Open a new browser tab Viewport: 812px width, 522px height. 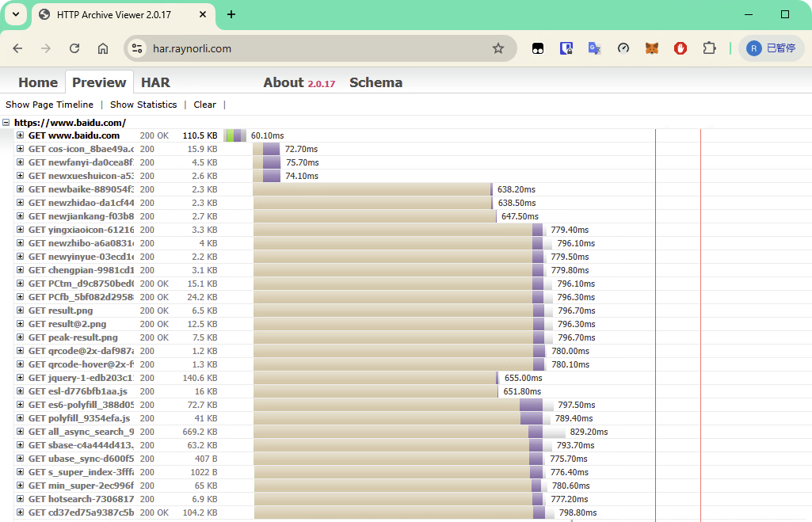click(231, 14)
